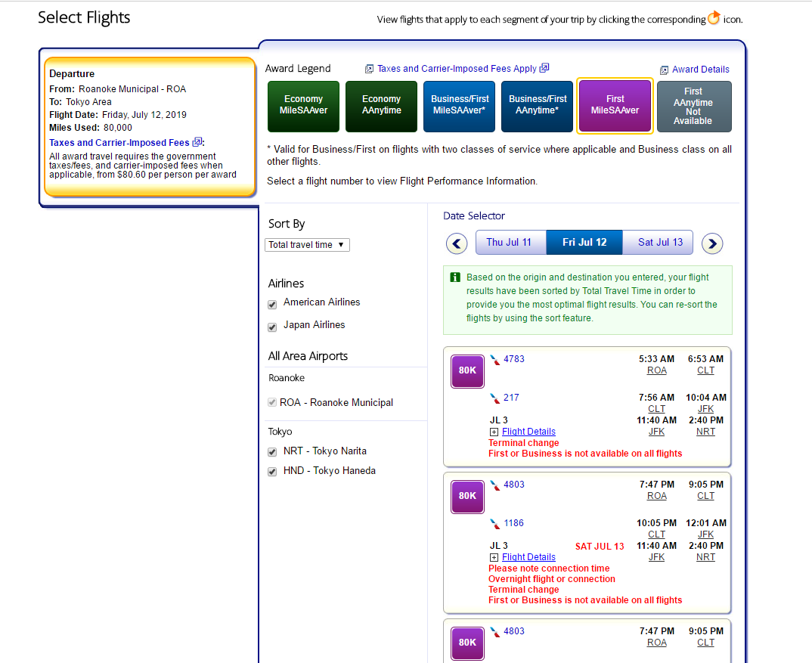Click the SAT JUL 13 red date label
Screen dimensions: 812x663
coord(600,547)
